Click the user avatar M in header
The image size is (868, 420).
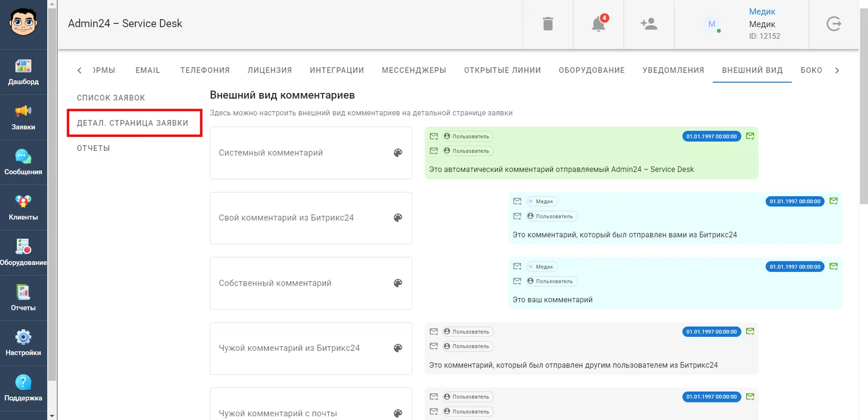coord(712,24)
